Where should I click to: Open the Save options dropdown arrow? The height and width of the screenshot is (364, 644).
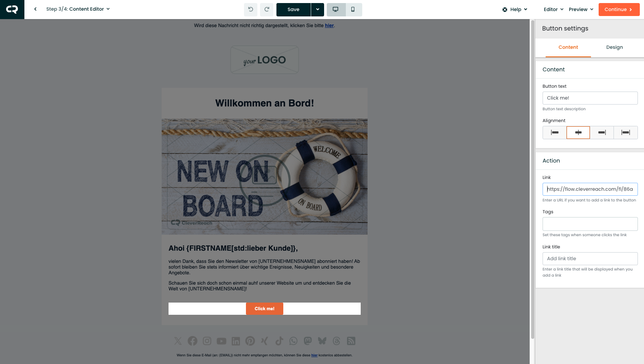coord(318,10)
